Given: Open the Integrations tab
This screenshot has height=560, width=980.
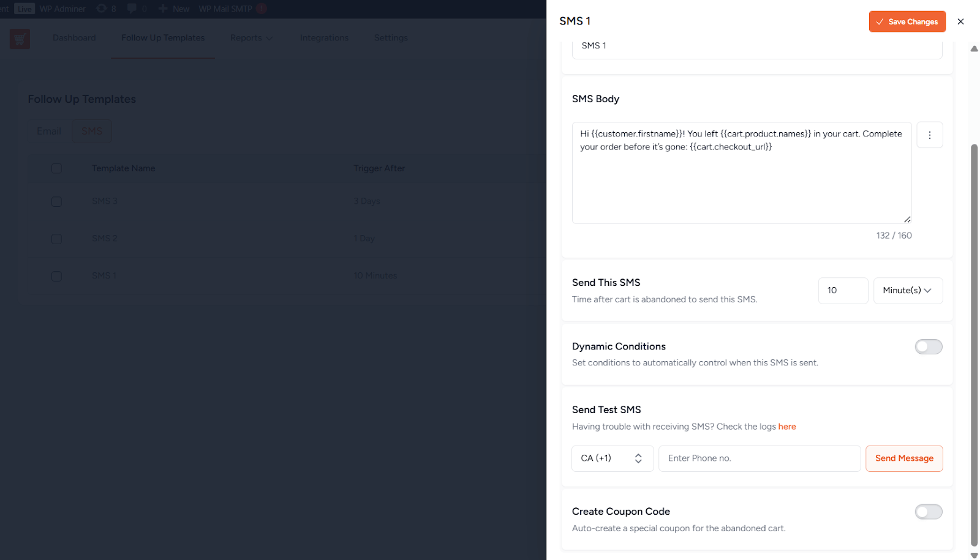Looking at the screenshot, I should coord(324,38).
